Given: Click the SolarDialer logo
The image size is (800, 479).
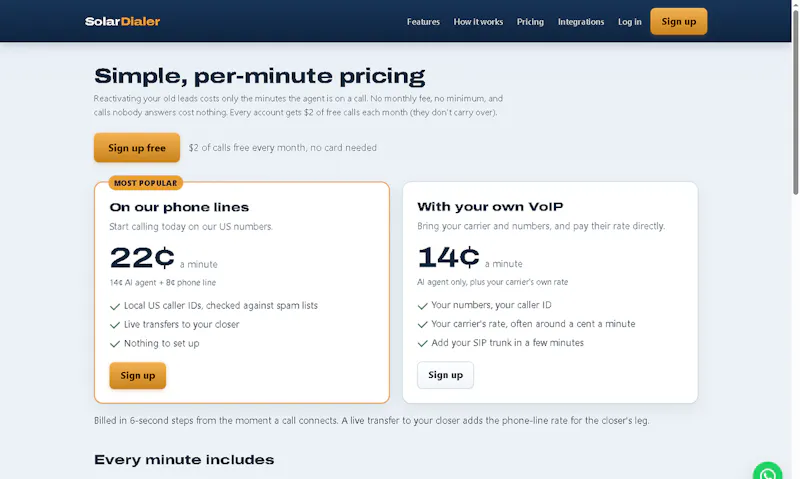Looking at the screenshot, I should (x=122, y=21).
